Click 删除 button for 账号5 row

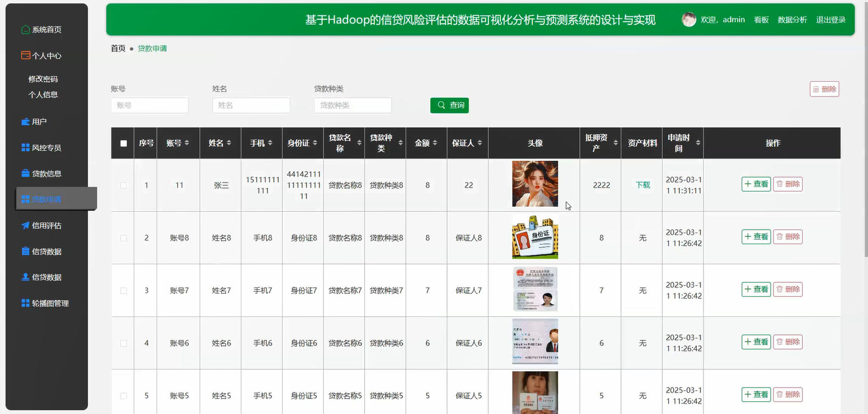(788, 395)
